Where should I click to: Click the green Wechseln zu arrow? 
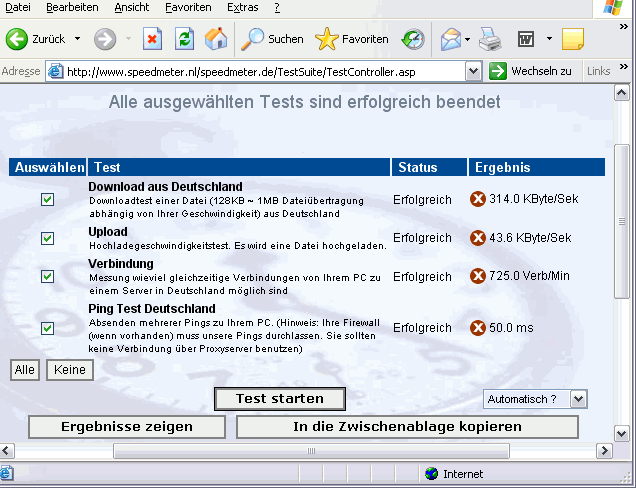(498, 71)
